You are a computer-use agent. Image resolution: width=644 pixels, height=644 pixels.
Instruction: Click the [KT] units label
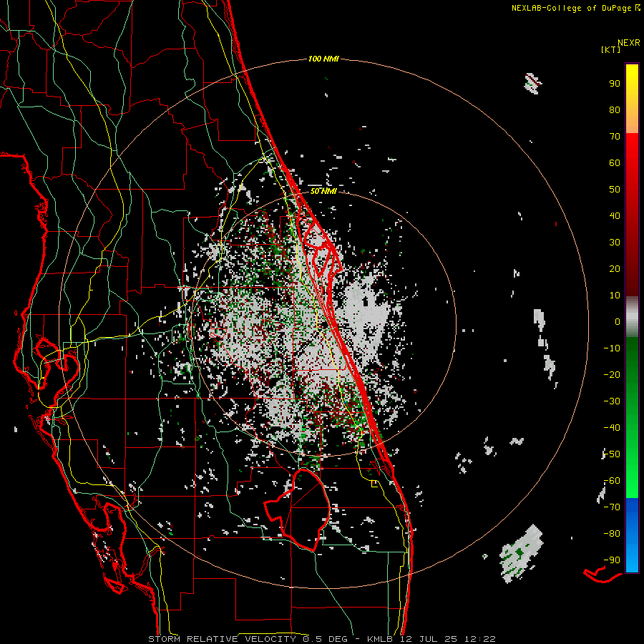click(x=610, y=49)
